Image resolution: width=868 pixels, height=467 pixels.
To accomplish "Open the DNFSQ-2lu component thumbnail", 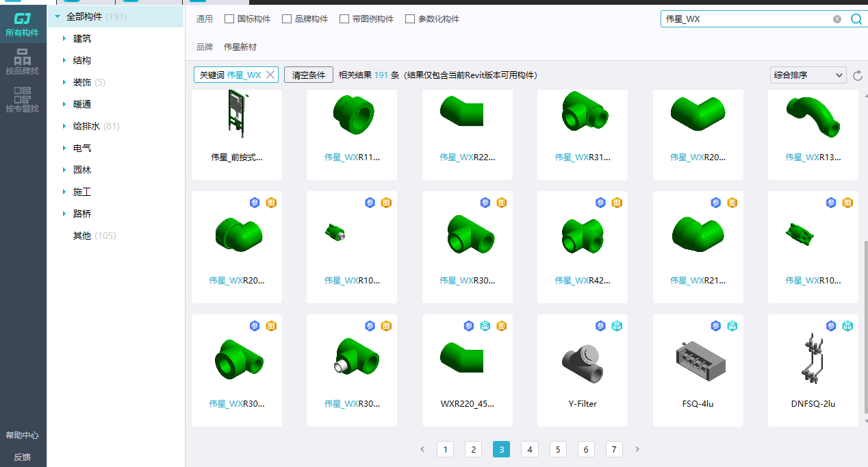I will (x=813, y=358).
